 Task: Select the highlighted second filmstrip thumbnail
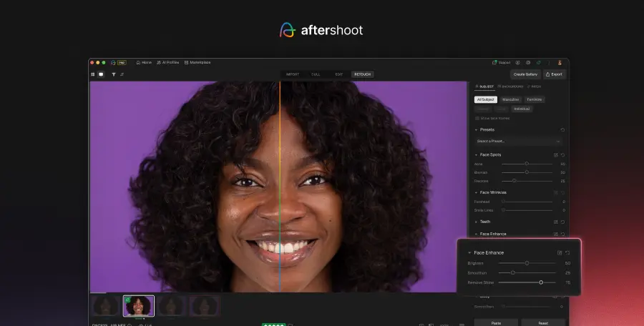(x=139, y=306)
